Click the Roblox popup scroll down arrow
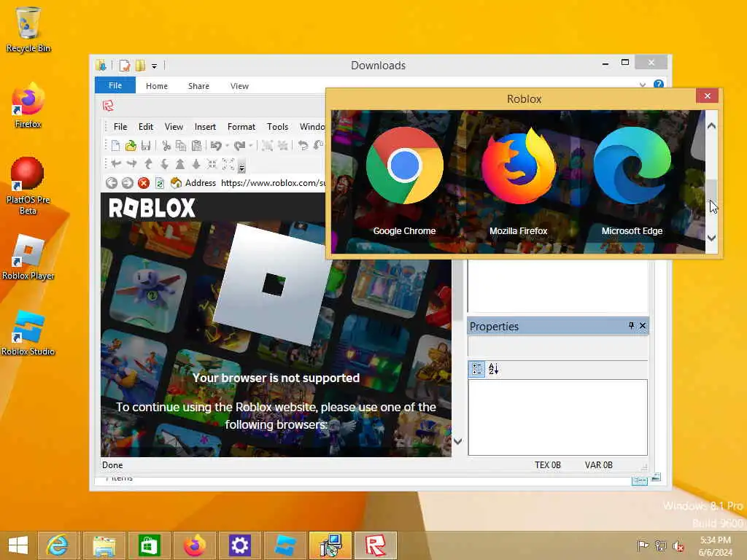 coord(711,238)
